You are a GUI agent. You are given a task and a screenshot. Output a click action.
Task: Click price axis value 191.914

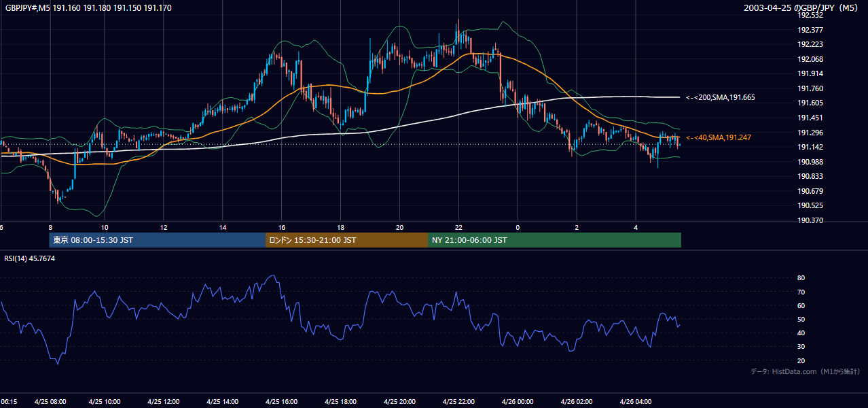click(x=810, y=73)
